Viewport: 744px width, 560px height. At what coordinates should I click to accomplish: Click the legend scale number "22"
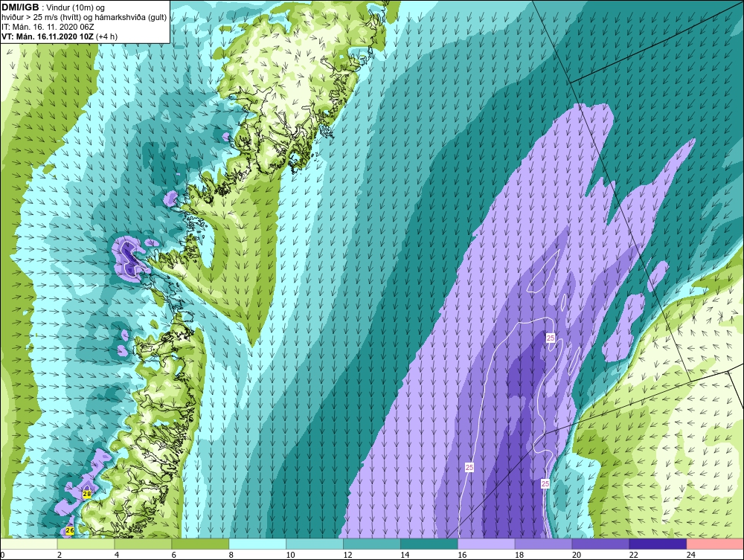click(633, 555)
